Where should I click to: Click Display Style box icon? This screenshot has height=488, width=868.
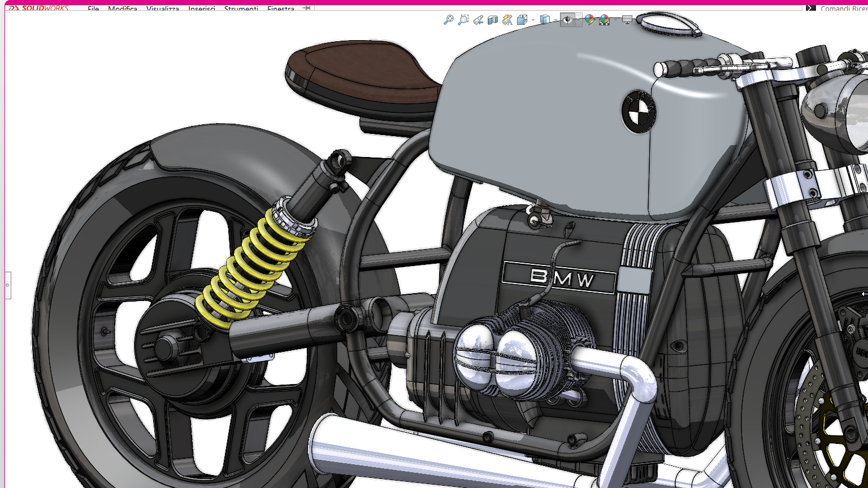[545, 20]
